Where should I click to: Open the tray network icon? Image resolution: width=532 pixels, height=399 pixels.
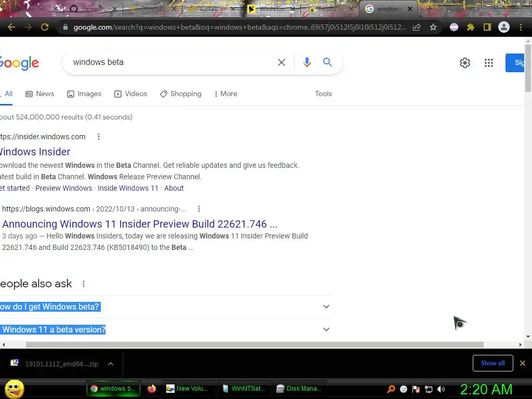point(429,389)
